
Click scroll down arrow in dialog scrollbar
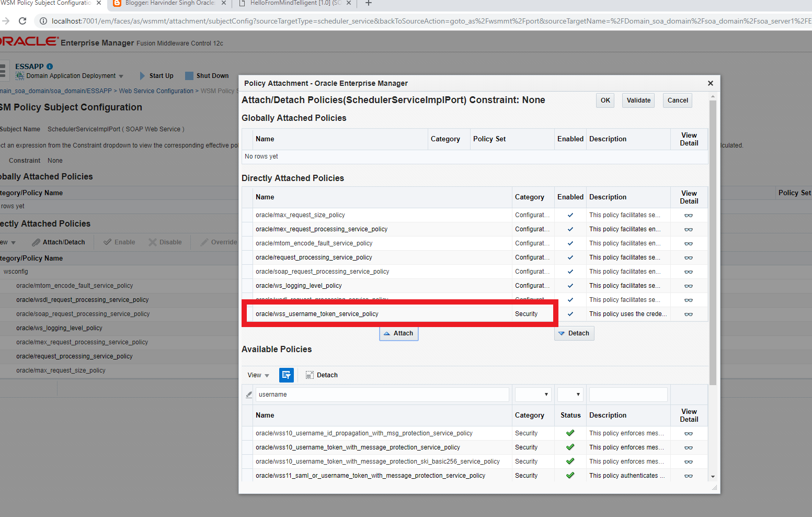tap(713, 477)
